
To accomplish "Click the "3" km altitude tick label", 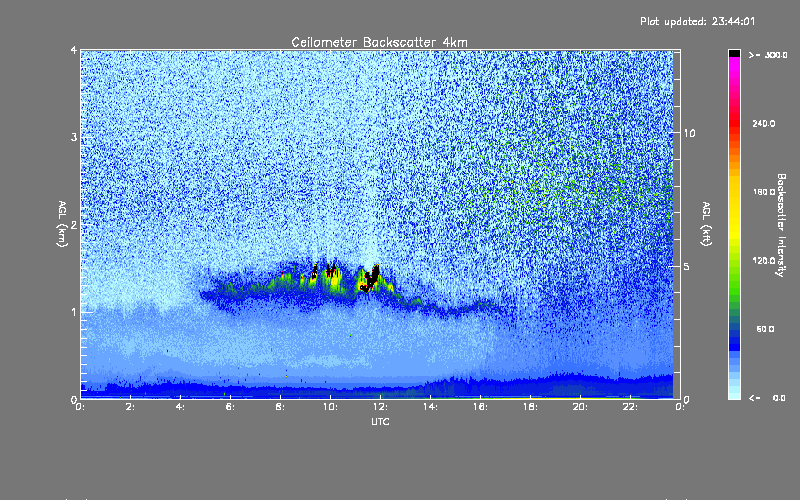I will [x=74, y=137].
